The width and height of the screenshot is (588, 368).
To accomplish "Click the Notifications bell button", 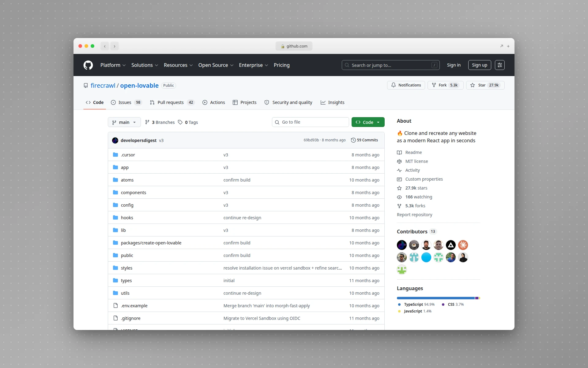I will [406, 85].
